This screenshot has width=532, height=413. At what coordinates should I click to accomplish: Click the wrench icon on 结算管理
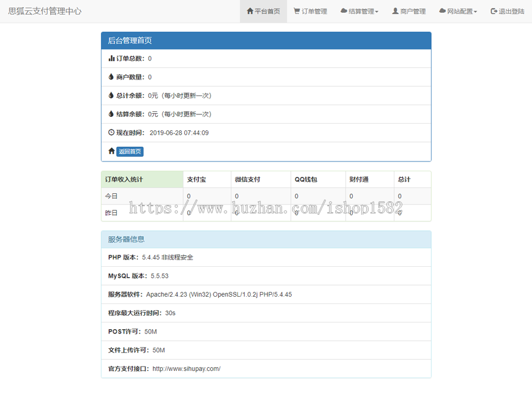pos(342,11)
